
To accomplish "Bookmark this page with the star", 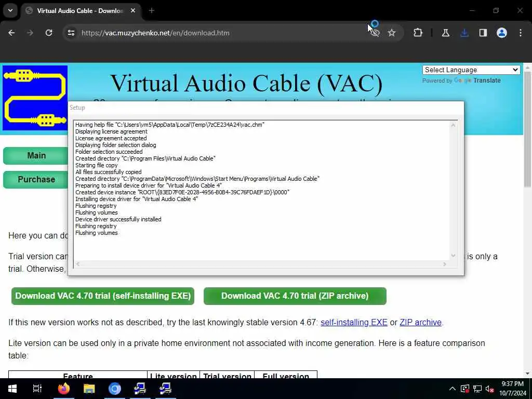I will tap(392, 33).
